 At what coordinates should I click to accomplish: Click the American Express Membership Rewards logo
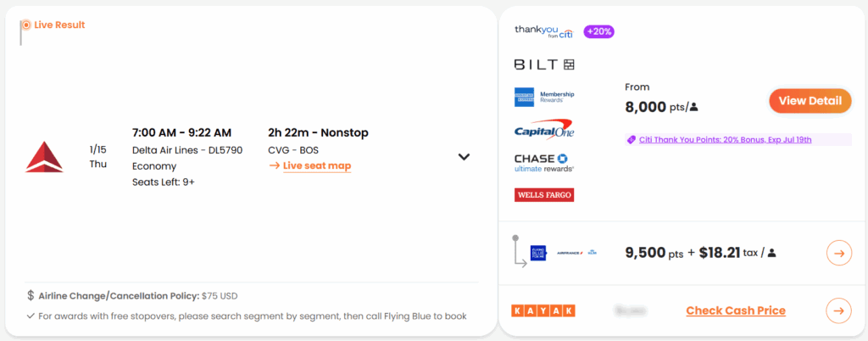[x=544, y=98]
